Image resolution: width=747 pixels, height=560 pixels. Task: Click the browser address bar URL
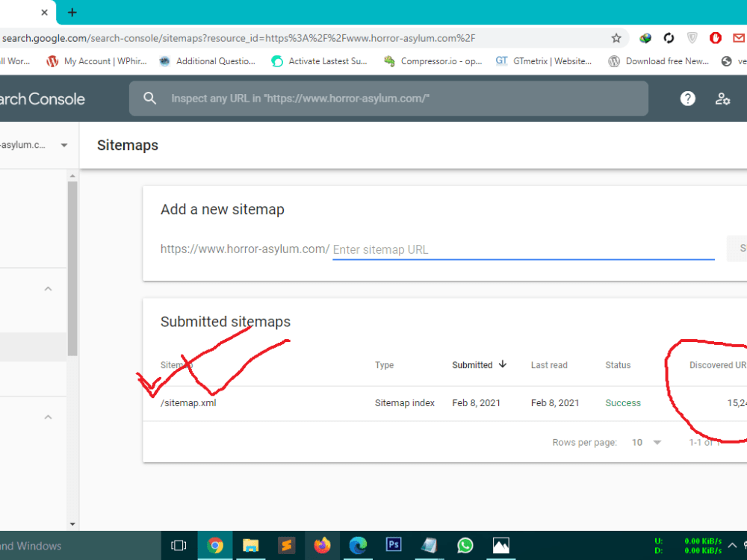pos(239,38)
